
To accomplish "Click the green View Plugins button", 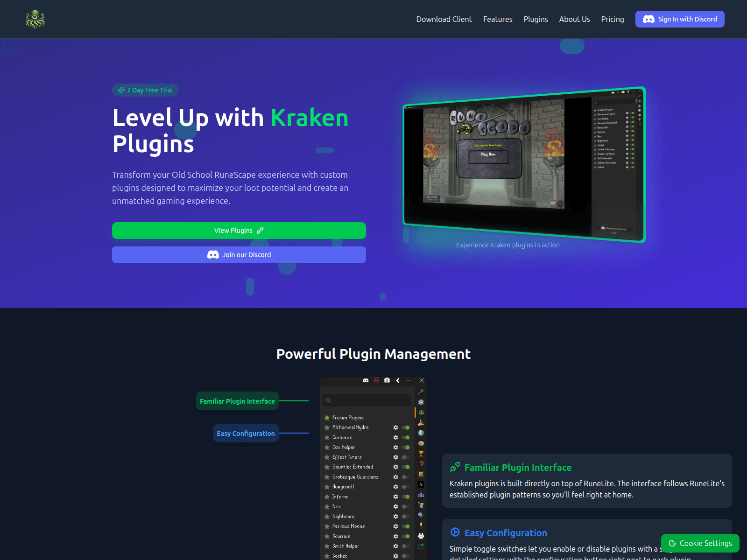I will point(239,231).
